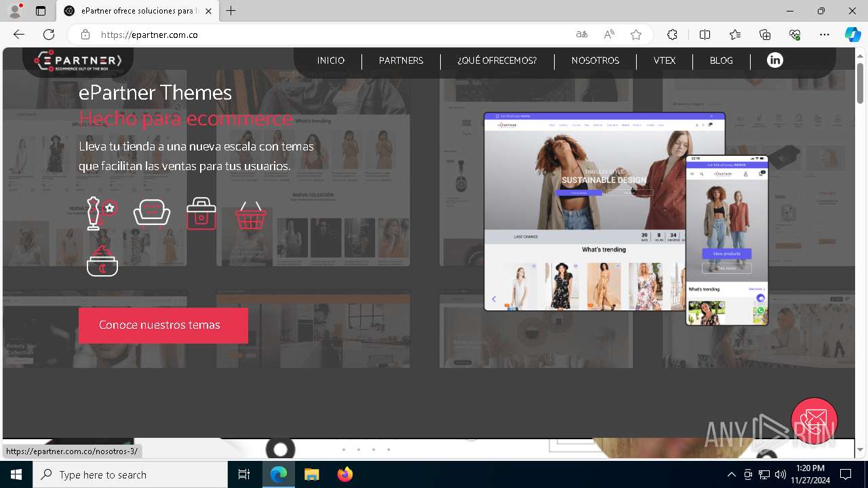Viewport: 868px width, 488px height.
Task: Add this page to favorites star
Action: coord(636,35)
